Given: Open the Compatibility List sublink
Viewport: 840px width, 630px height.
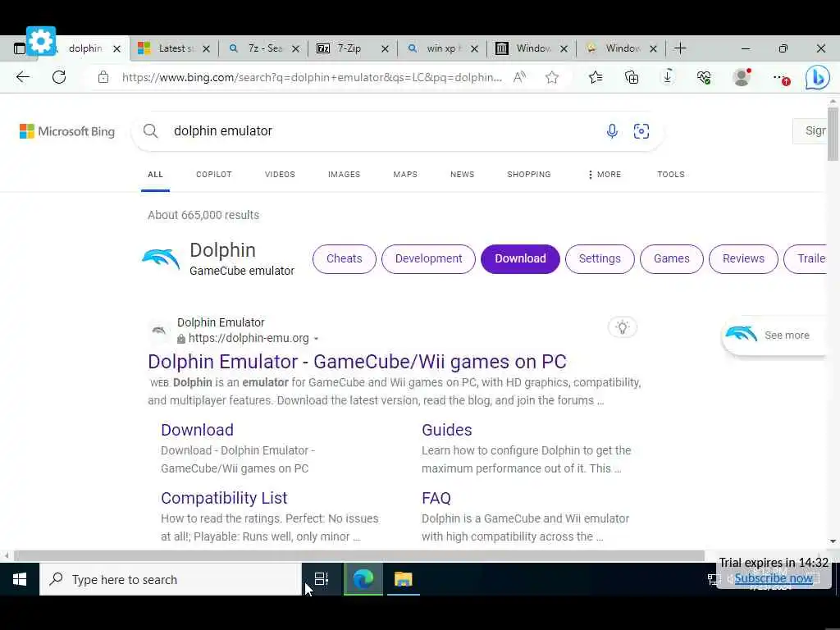Looking at the screenshot, I should [x=224, y=498].
